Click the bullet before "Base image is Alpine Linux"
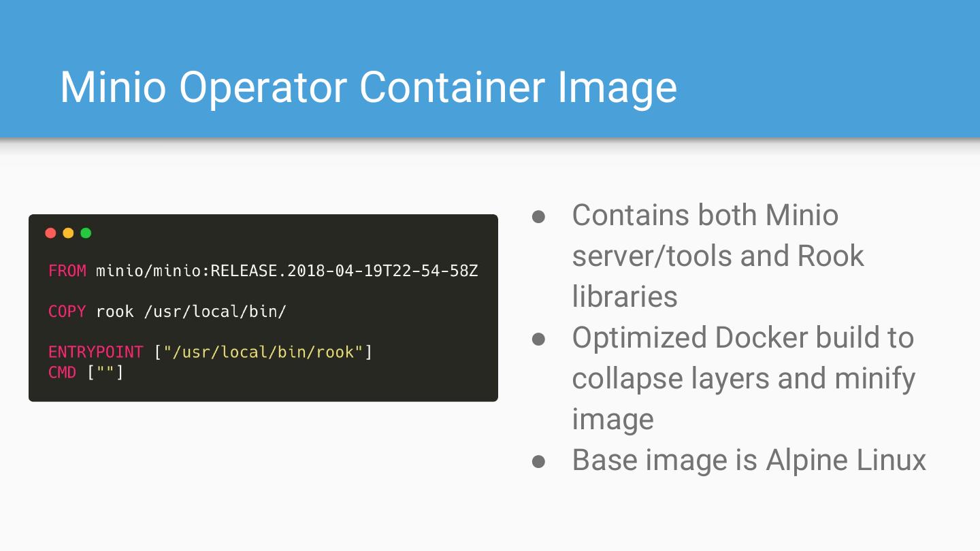The image size is (980, 551). [539, 461]
